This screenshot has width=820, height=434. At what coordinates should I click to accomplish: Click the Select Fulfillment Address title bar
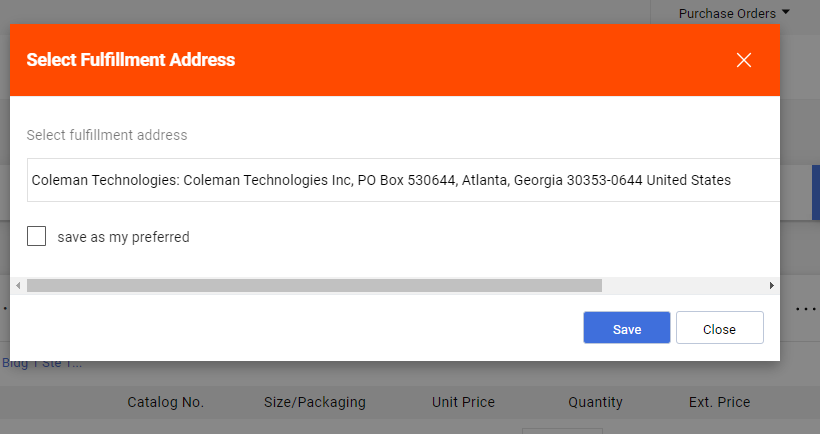click(x=395, y=60)
